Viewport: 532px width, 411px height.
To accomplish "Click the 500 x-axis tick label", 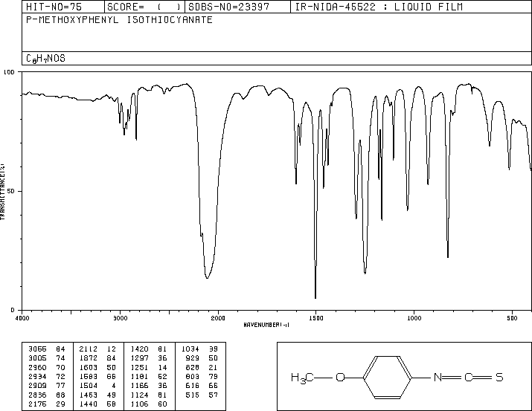I will pyautogui.click(x=512, y=318).
